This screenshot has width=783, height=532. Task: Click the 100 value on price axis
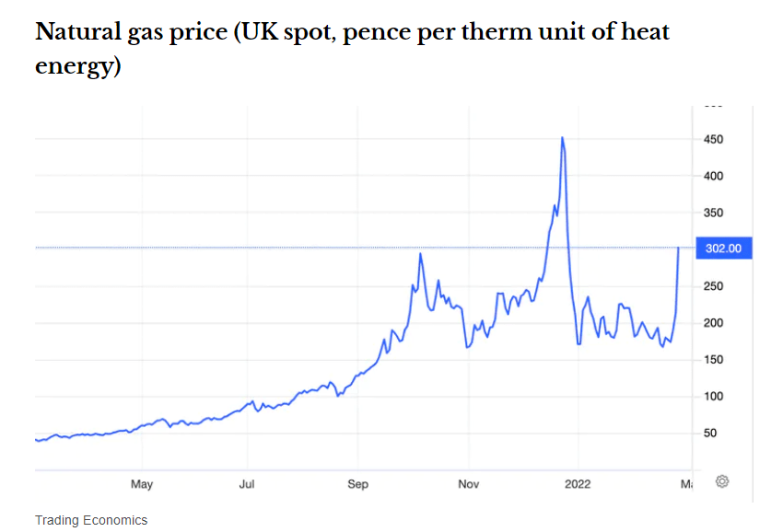(x=713, y=397)
